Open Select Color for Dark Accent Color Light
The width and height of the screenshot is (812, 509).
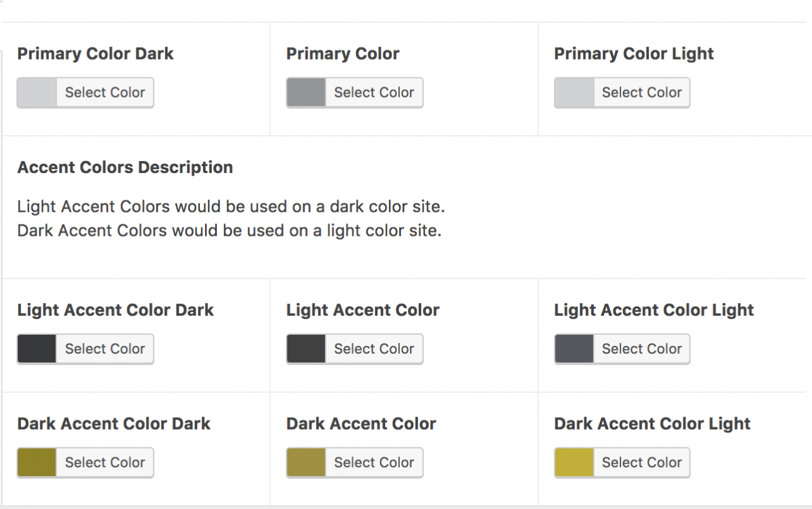[x=641, y=463]
